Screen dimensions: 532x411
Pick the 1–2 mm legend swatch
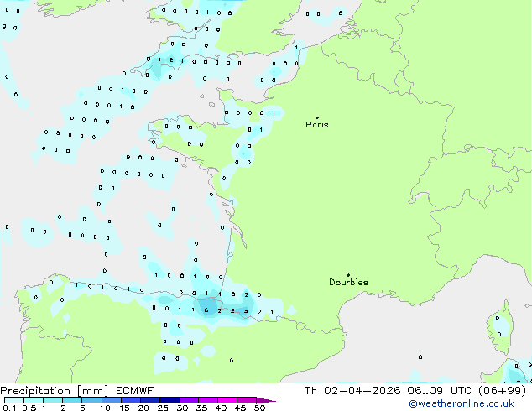click(x=53, y=400)
